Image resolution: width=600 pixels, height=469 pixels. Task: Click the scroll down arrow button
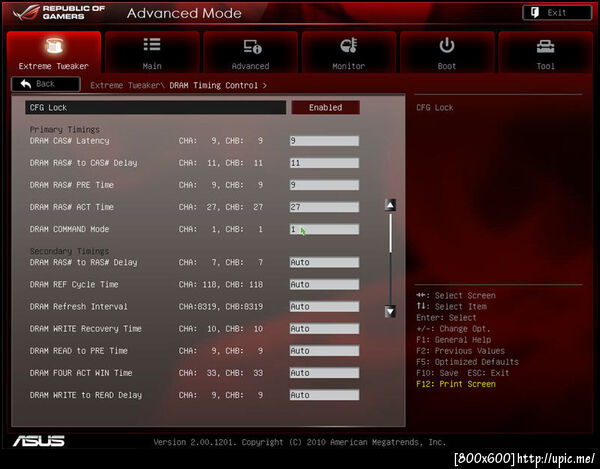(x=390, y=312)
